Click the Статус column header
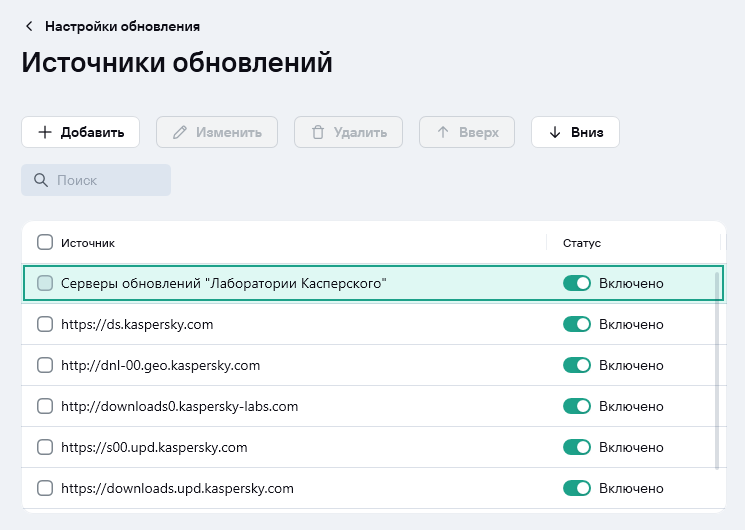Screen dimensions: 745x530 click(582, 243)
